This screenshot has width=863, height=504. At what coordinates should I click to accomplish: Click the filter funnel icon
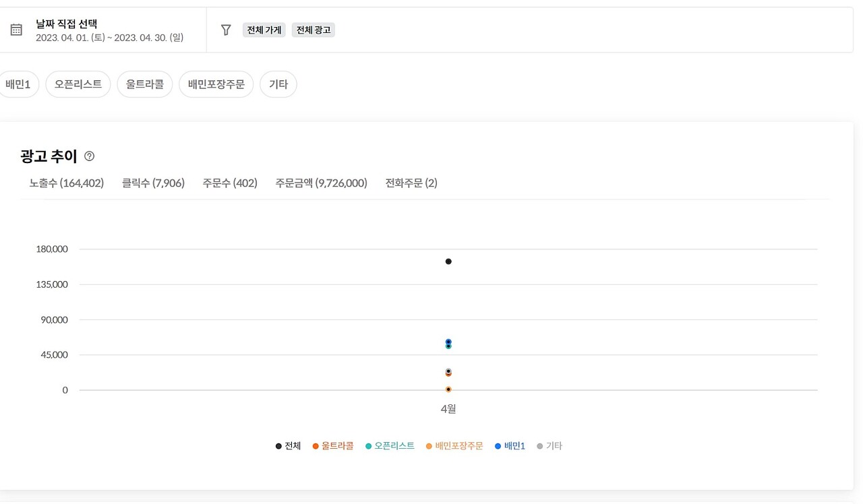click(227, 30)
